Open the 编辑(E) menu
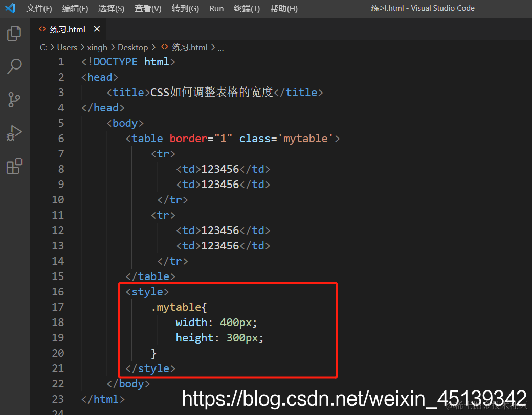 (x=75, y=8)
